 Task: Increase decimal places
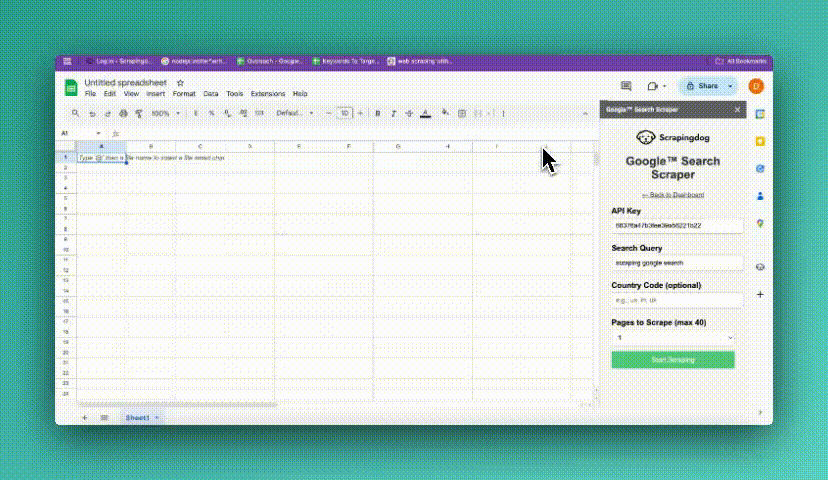coord(243,114)
